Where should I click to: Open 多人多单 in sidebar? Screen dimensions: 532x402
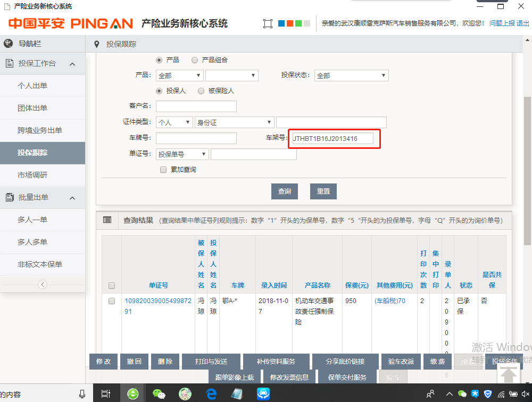point(43,242)
